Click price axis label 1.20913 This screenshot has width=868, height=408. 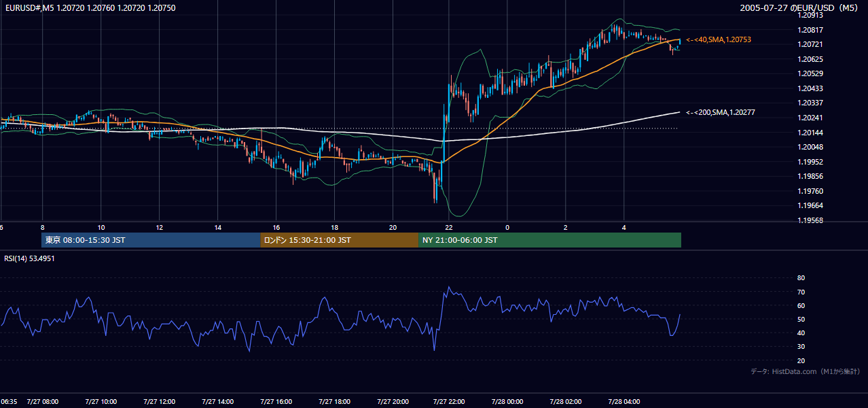pos(810,15)
